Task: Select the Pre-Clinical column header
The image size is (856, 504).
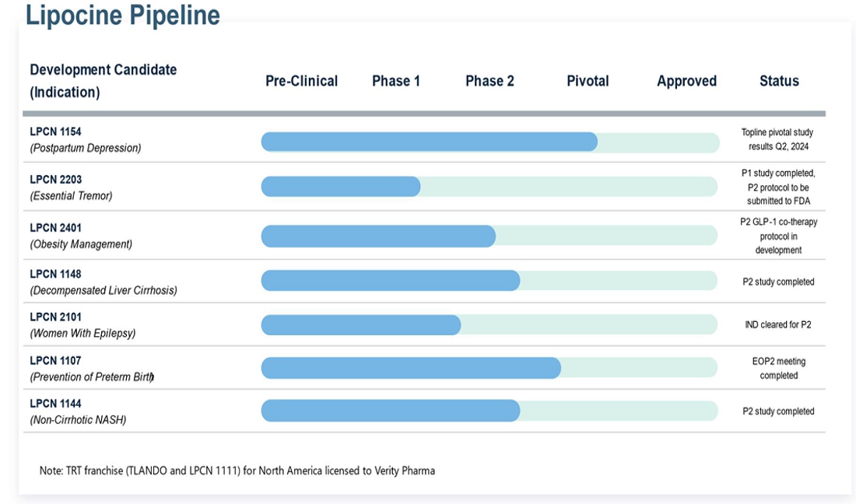Action: coord(301,81)
